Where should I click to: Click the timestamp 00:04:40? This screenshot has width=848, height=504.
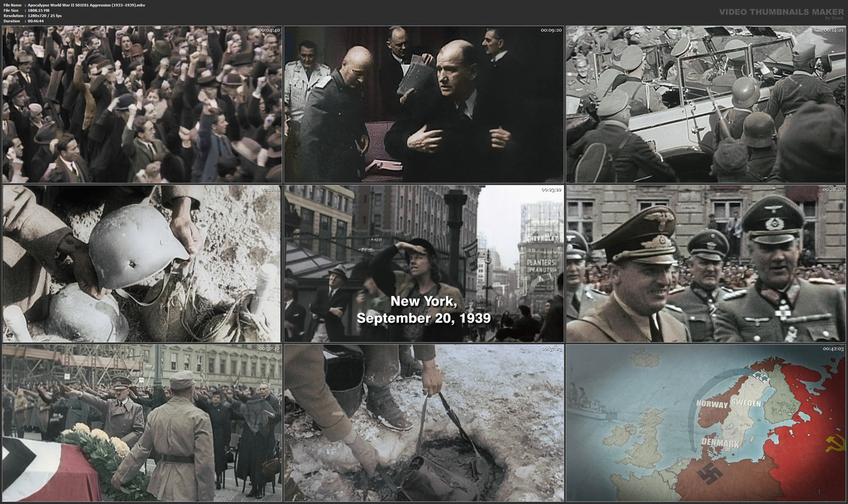click(x=269, y=30)
